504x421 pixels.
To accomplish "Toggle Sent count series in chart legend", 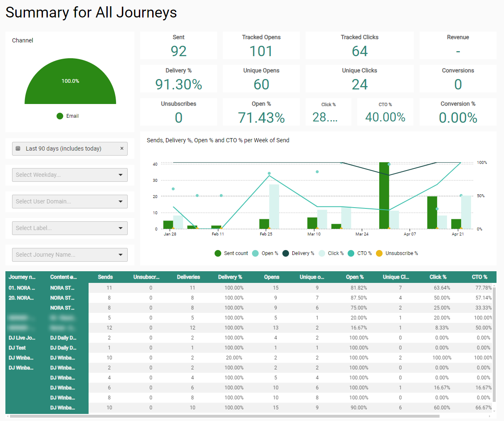I will tap(218, 253).
